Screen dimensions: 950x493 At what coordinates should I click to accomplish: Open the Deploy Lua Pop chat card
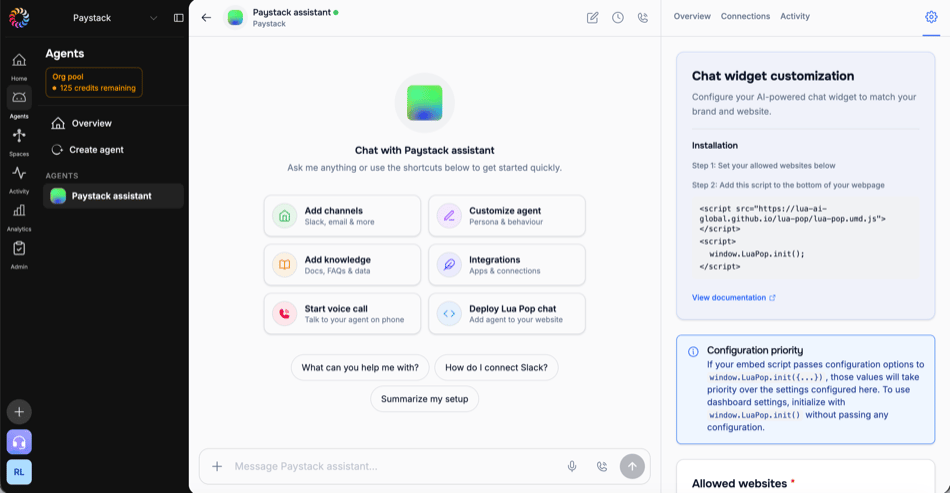coord(507,314)
